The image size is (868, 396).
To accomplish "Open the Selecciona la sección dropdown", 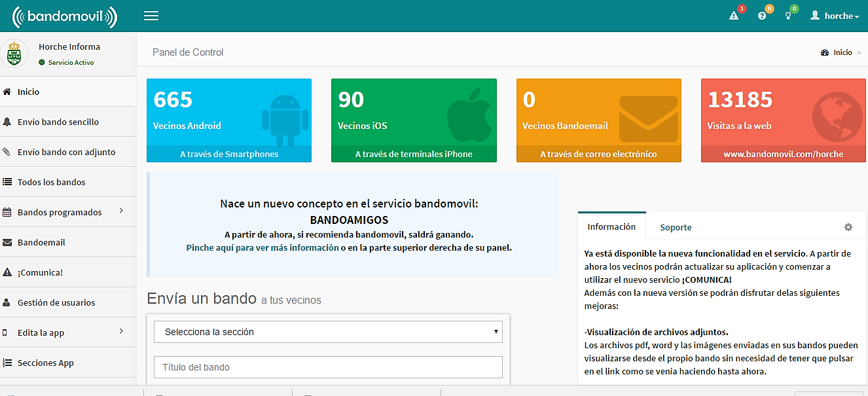I will click(x=328, y=332).
